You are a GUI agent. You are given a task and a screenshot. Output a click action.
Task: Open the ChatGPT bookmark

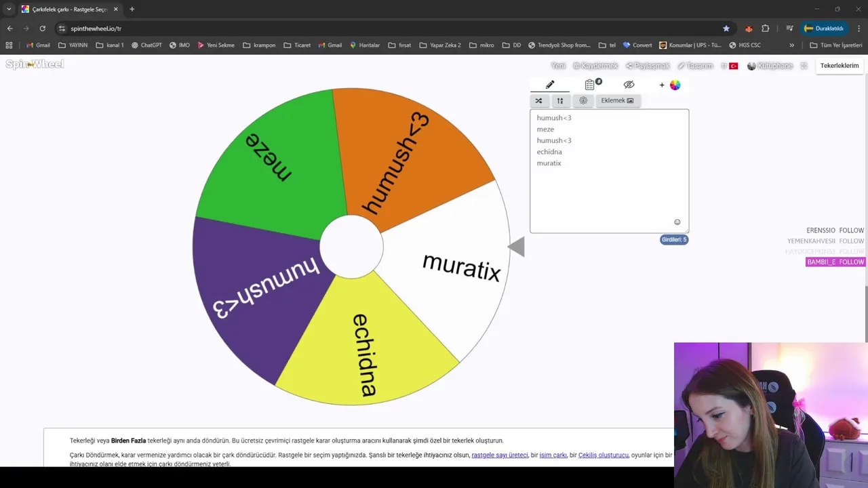146,45
